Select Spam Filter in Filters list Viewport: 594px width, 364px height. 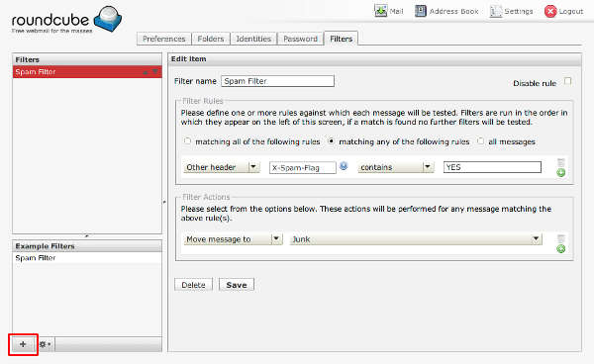click(87, 72)
